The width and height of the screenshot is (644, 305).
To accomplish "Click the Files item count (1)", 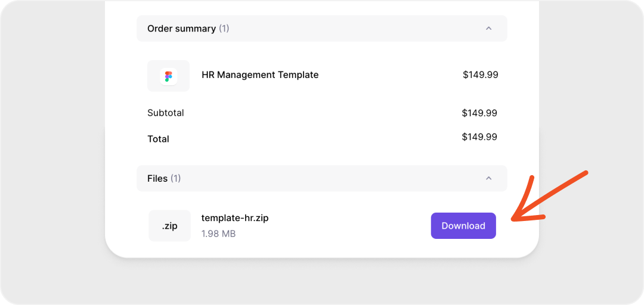I will (x=176, y=178).
